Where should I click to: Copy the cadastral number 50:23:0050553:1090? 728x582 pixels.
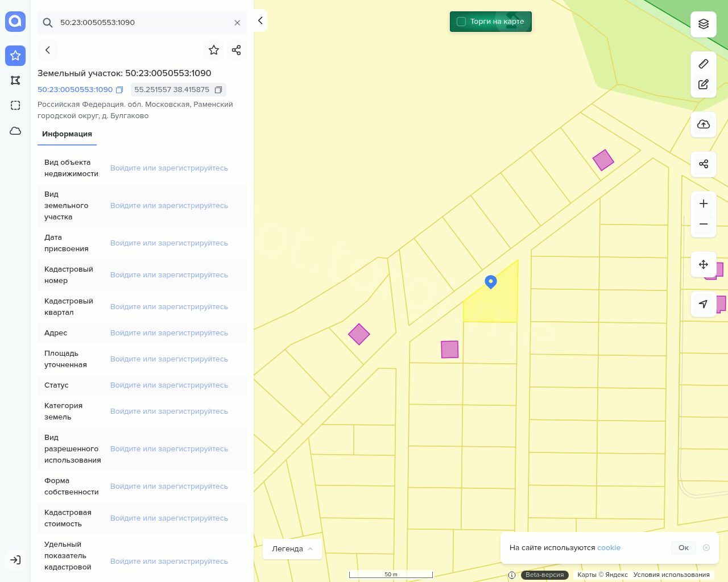pos(119,90)
